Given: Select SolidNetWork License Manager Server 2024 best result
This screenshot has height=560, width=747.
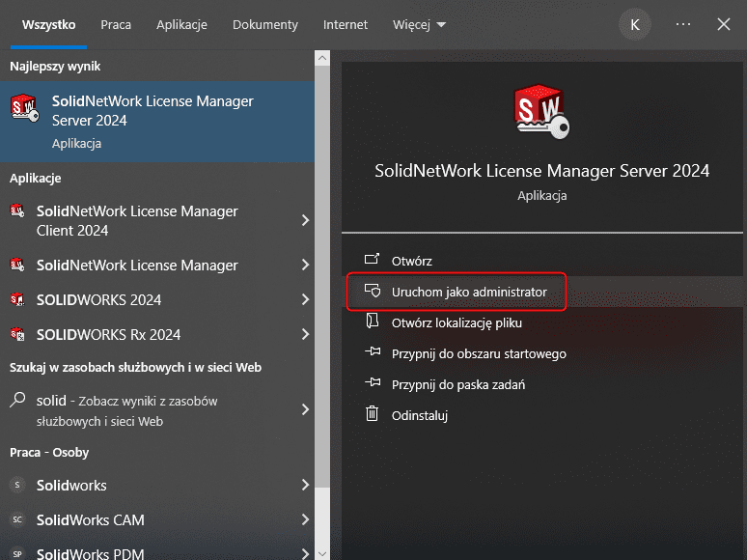Looking at the screenshot, I should click(157, 122).
